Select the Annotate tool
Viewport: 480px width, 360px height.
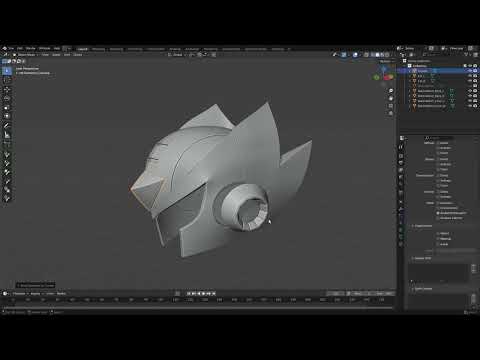click(x=7, y=126)
